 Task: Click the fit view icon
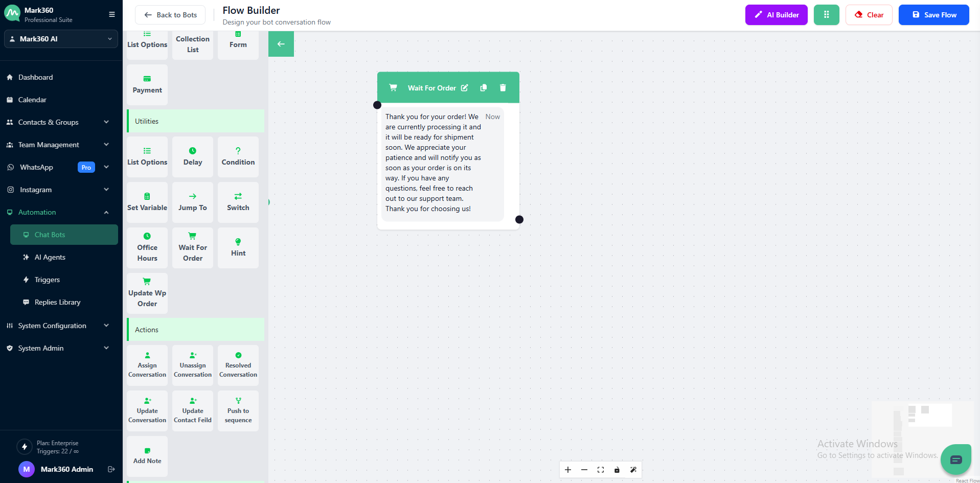pos(600,470)
